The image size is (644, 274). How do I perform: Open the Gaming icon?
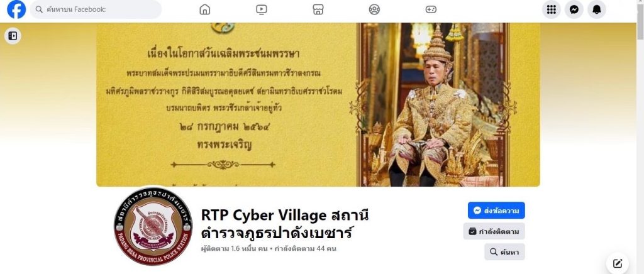pos(431,9)
